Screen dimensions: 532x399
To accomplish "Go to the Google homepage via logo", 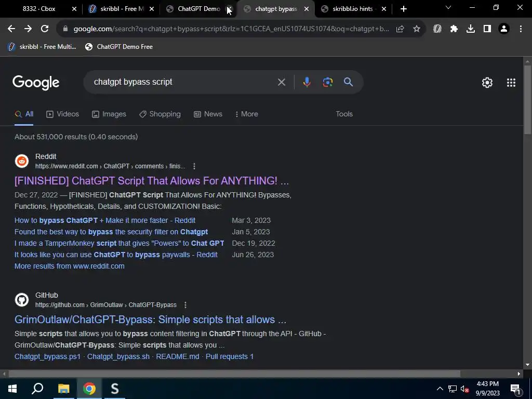I will (x=36, y=83).
